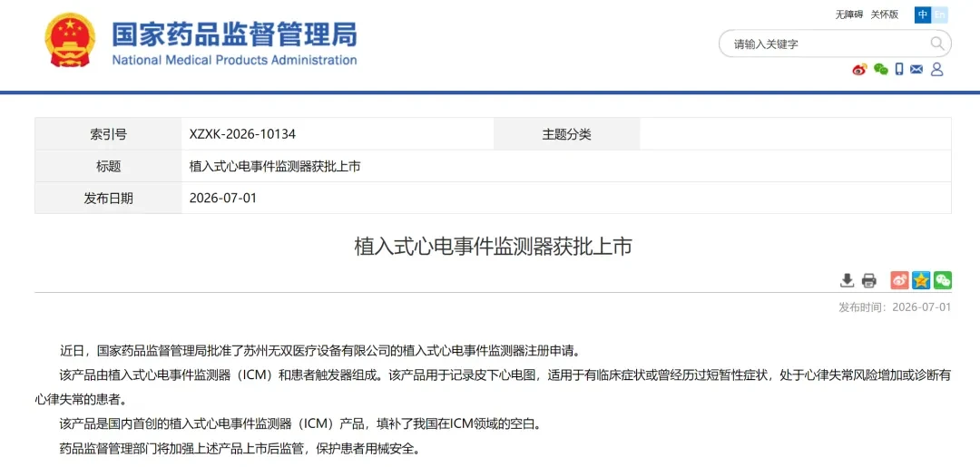This screenshot has height=467, width=980.
Task: Click the title cell 植入式心电事件监测器获批上市 in table
Action: (275, 167)
